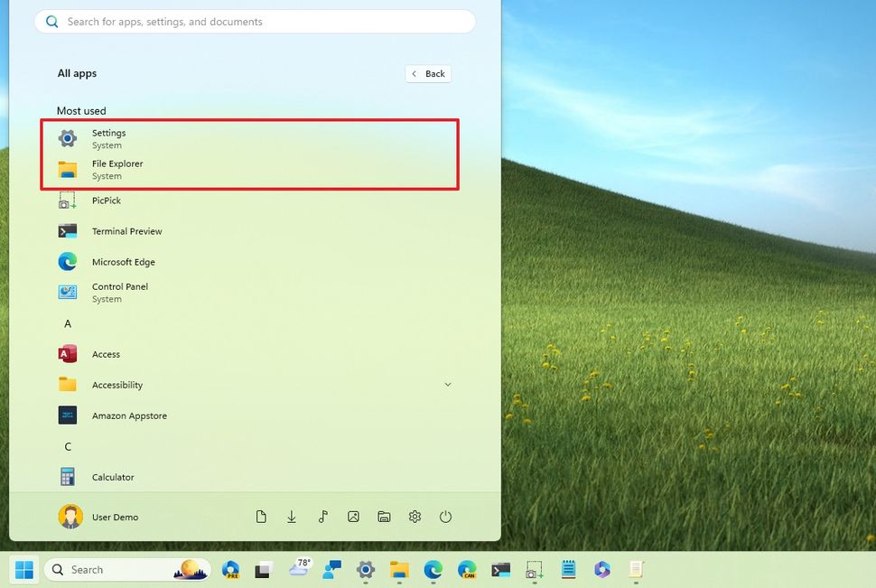Open Copilot from the taskbar

(x=601, y=570)
